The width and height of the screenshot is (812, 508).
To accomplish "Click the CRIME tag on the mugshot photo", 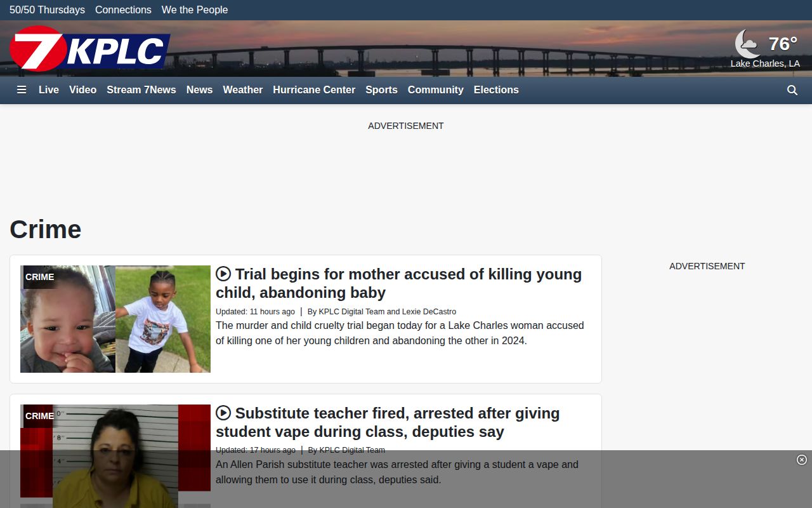I will (x=40, y=416).
